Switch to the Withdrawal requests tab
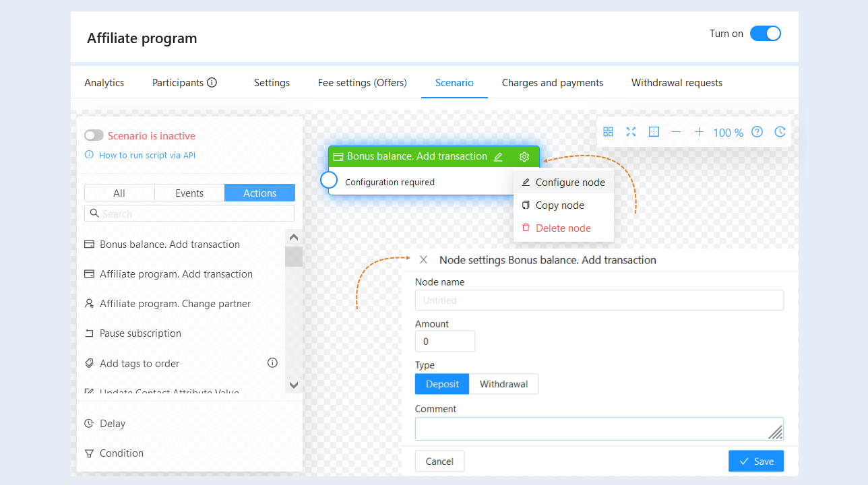The width and height of the screenshot is (868, 485). point(677,83)
